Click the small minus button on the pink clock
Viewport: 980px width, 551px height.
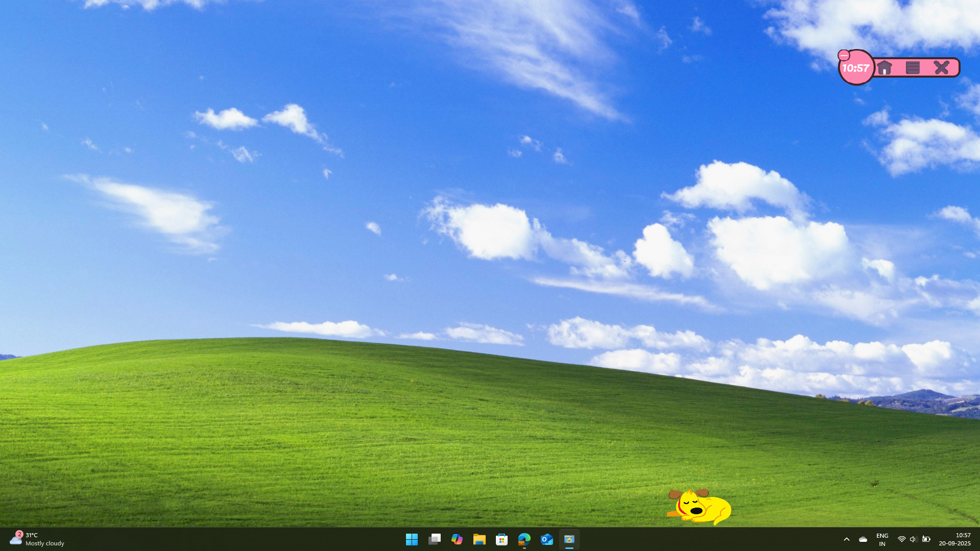click(844, 55)
